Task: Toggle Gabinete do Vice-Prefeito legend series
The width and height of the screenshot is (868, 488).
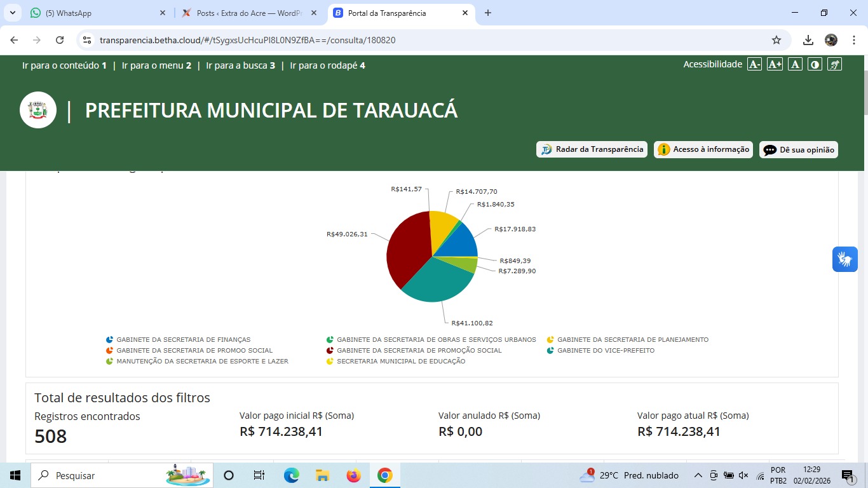Action: [x=605, y=351]
